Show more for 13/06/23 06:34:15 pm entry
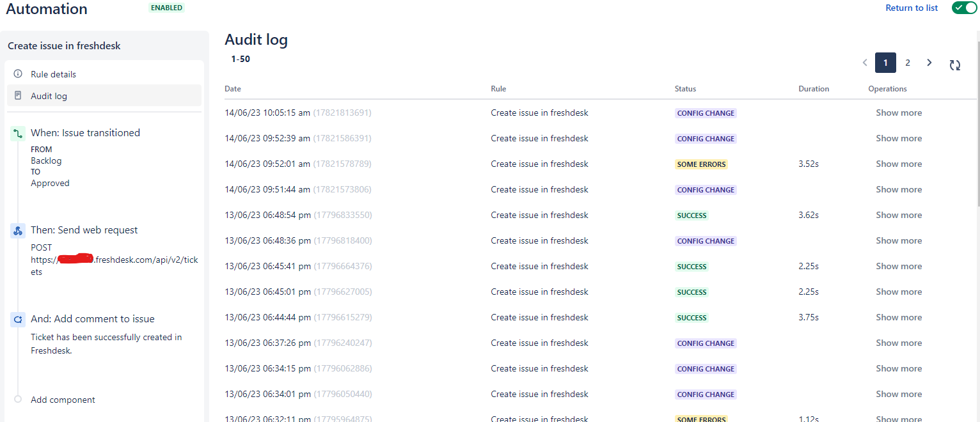980x422 pixels. click(899, 368)
